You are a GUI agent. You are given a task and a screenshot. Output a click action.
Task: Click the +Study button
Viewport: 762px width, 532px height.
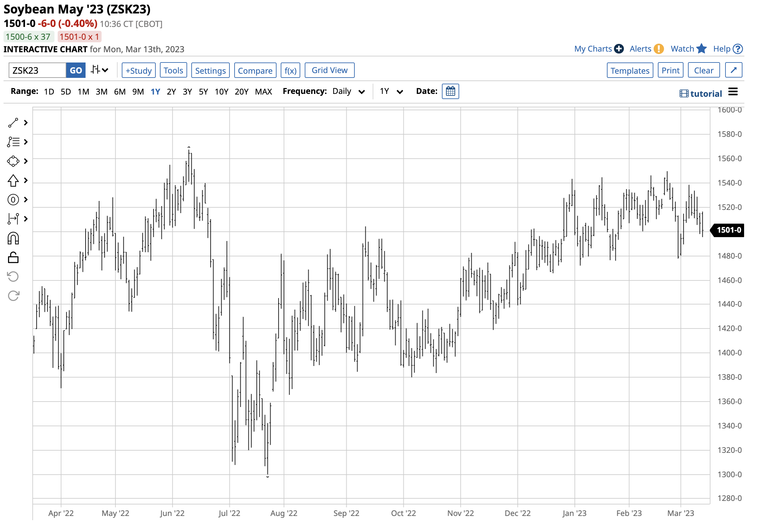(x=138, y=71)
